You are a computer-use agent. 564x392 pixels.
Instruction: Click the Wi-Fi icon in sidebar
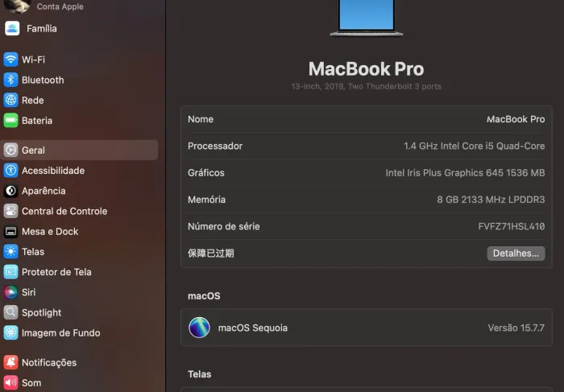tap(10, 60)
